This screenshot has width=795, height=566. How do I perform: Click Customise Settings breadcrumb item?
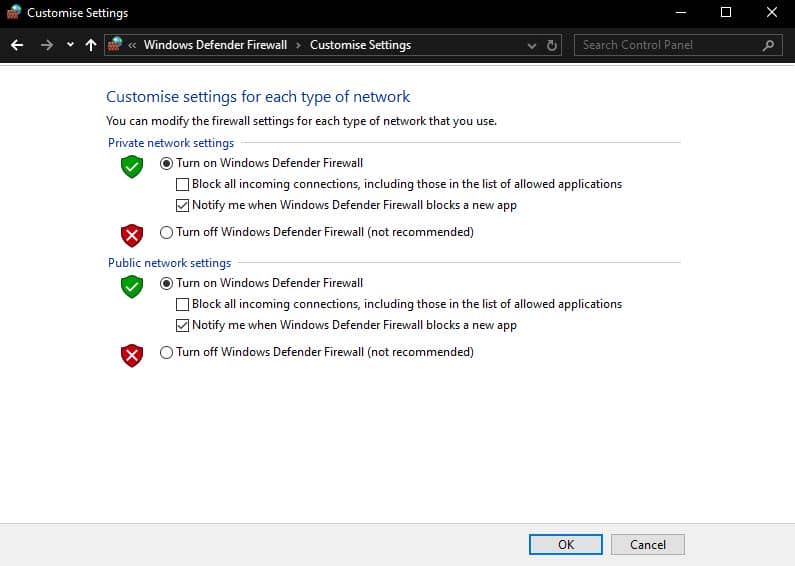[x=360, y=45]
